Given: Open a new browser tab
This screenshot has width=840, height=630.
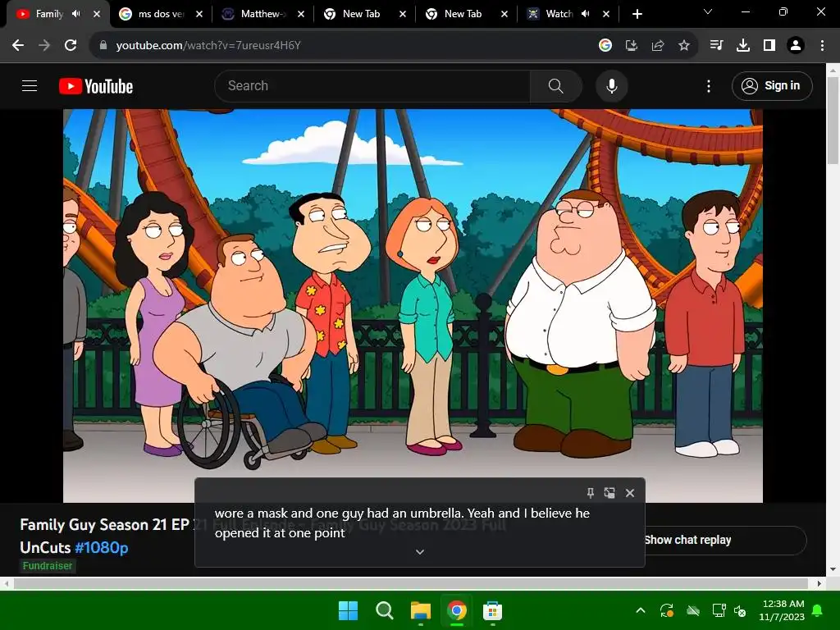Looking at the screenshot, I should pyautogui.click(x=637, y=14).
